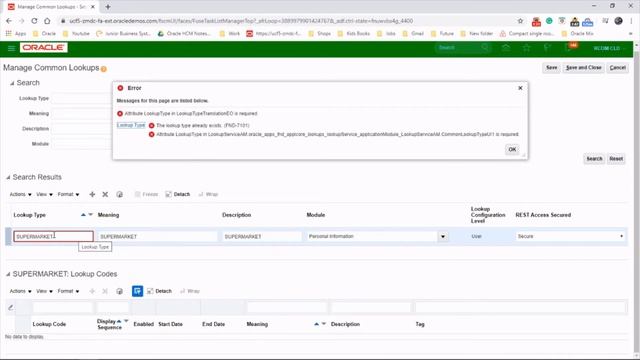Click Detach in Lookup Codes toolbar

tap(160, 291)
